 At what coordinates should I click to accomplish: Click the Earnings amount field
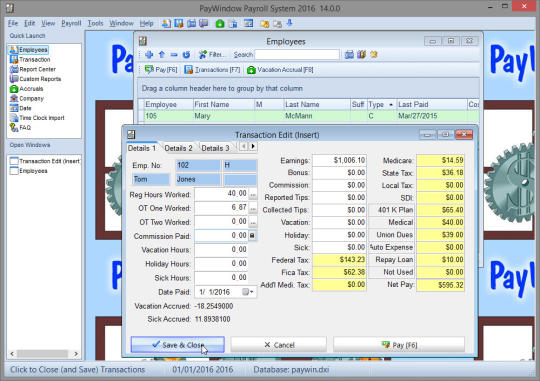pos(339,160)
